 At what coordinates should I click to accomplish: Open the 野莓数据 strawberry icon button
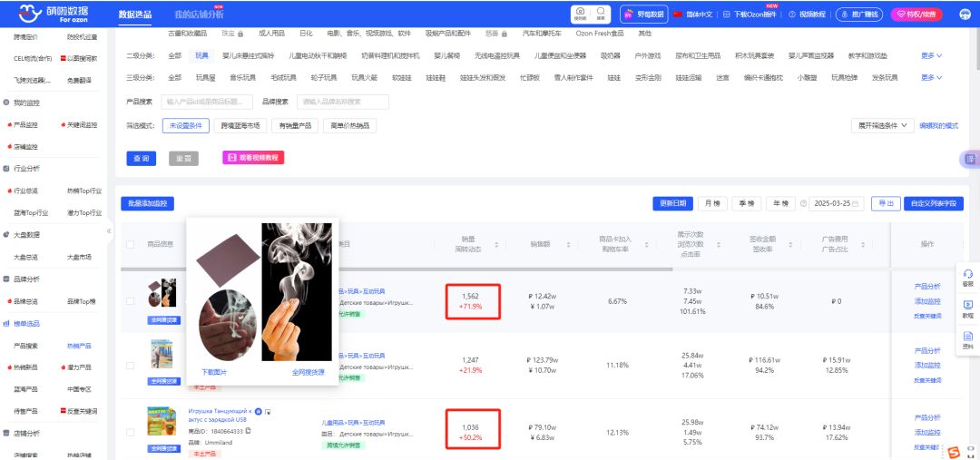click(643, 14)
